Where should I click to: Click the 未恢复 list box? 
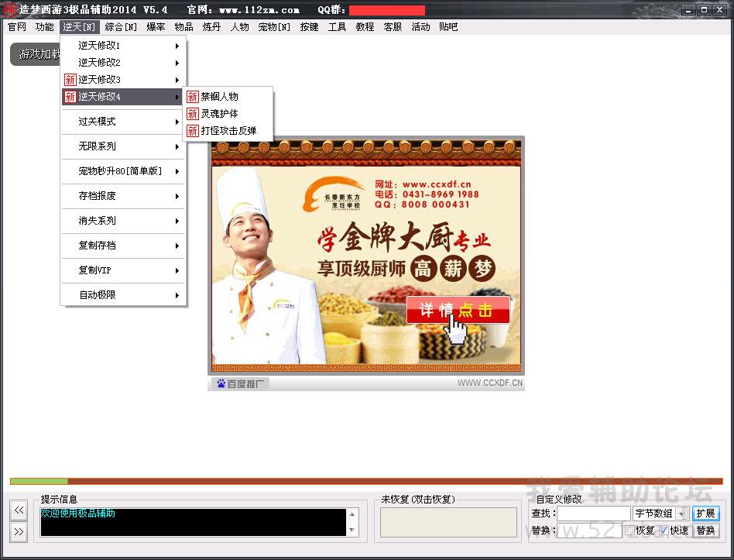pyautogui.click(x=448, y=522)
